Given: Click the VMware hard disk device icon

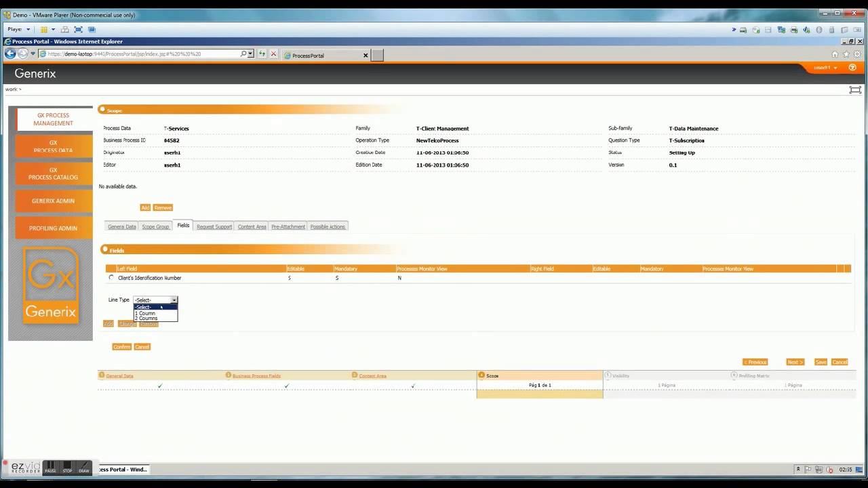Looking at the screenshot, I should 743,30.
